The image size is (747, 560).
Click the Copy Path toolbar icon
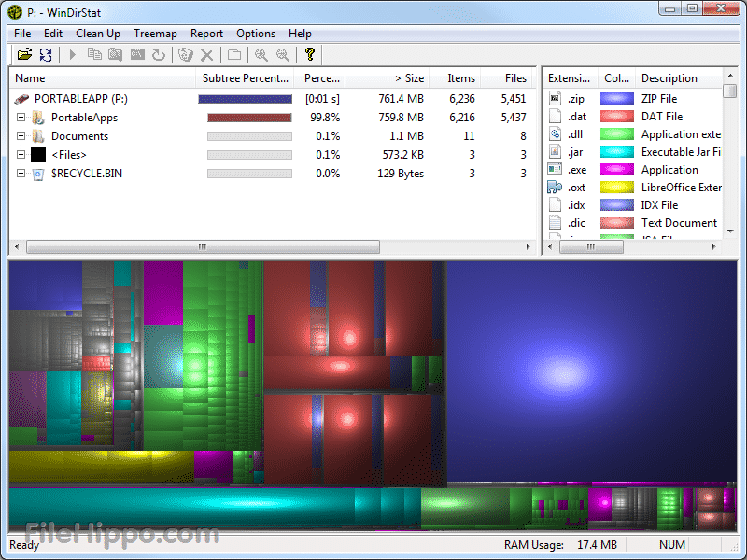tap(94, 55)
